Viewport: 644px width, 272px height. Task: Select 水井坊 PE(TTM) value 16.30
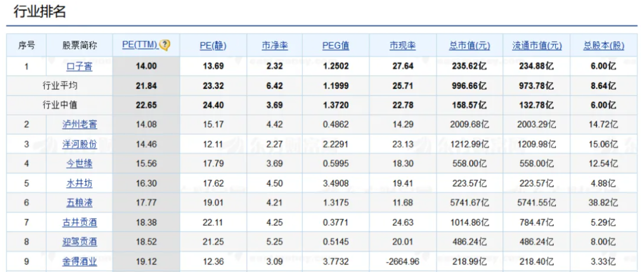click(146, 183)
